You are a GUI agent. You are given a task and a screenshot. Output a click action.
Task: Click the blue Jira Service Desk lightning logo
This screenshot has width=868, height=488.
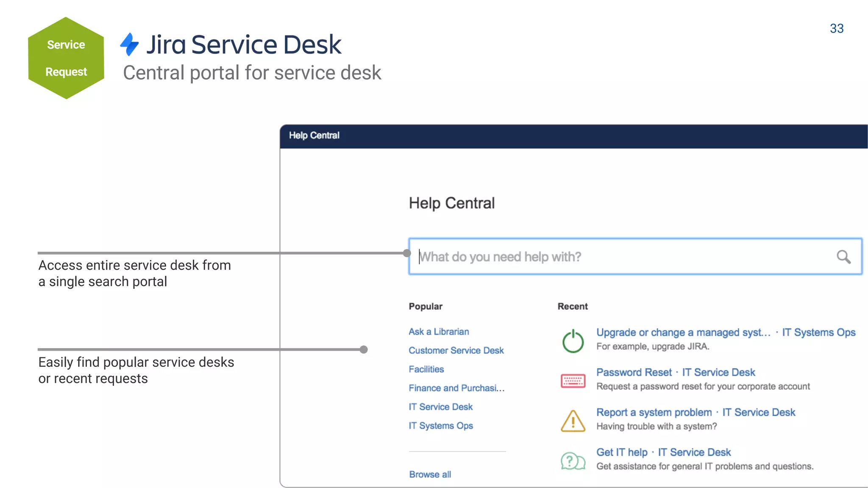click(129, 44)
